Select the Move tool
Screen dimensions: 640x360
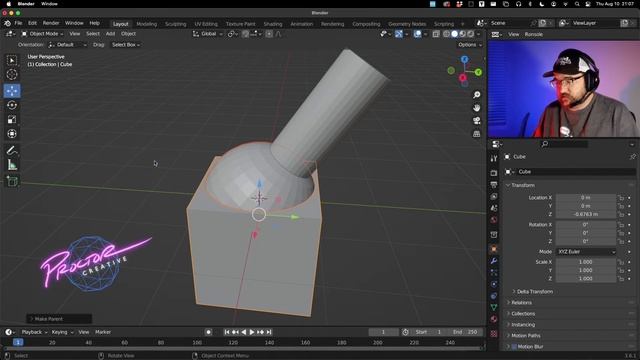point(12,91)
